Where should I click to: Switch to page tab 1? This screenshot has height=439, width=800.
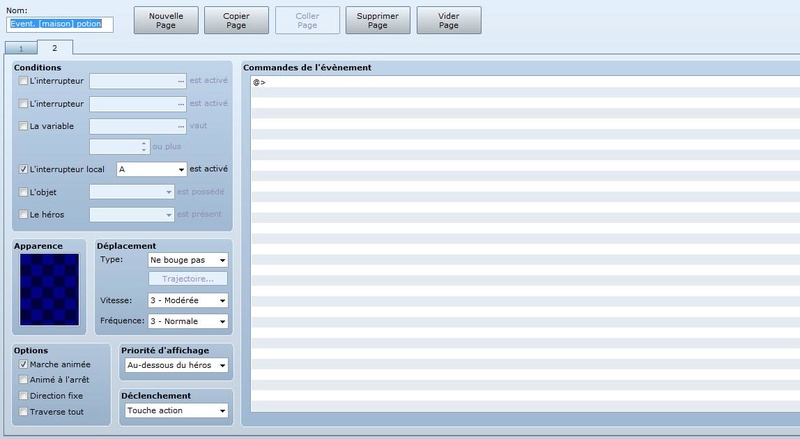(x=21, y=48)
